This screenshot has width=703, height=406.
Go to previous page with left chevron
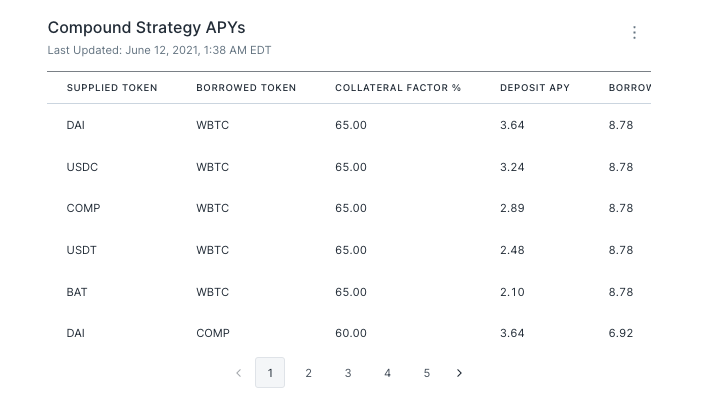pos(238,373)
